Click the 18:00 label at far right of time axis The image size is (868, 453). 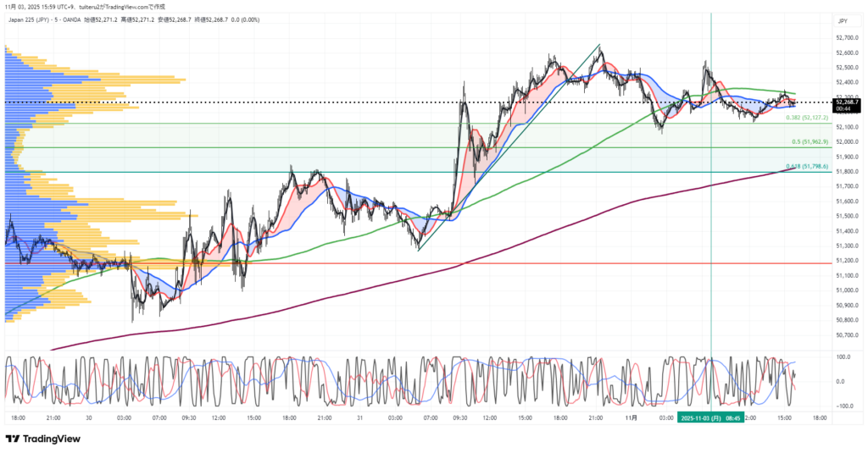pos(821,417)
